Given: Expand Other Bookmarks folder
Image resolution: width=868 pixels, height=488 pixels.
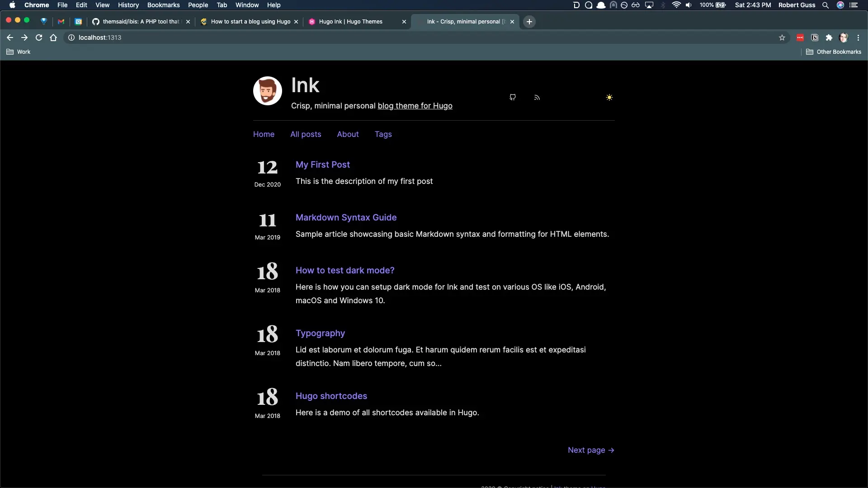Looking at the screenshot, I should click(x=834, y=52).
